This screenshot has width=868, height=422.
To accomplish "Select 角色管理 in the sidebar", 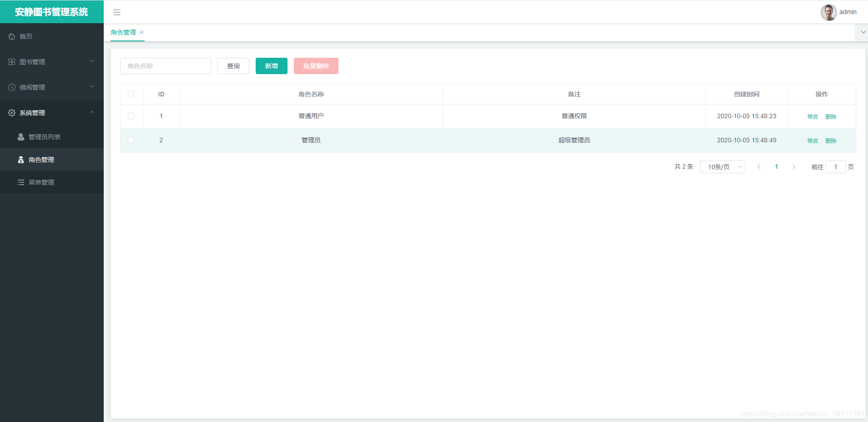I will [x=52, y=160].
